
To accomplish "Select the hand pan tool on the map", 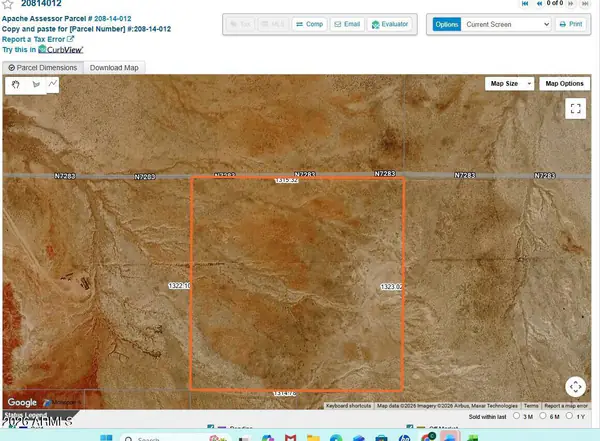I will [x=15, y=85].
